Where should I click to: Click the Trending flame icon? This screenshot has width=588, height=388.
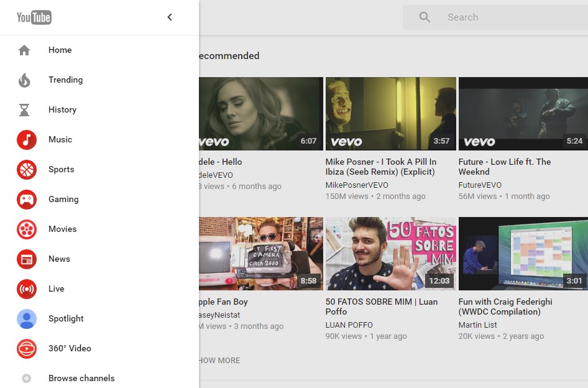pyautogui.click(x=24, y=80)
